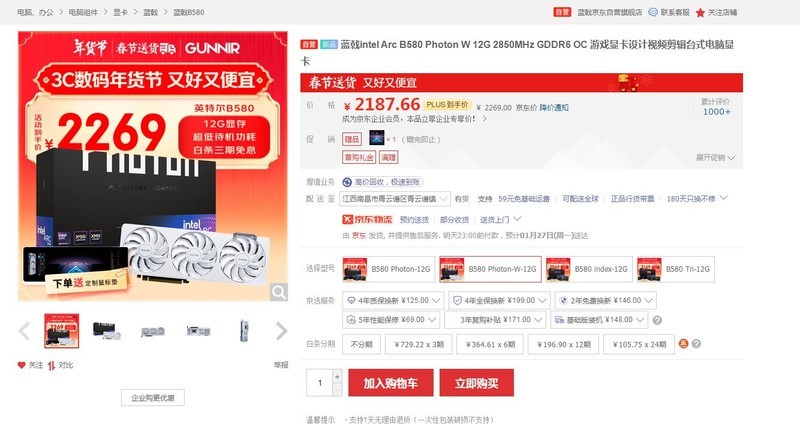Image resolution: width=800 pixels, height=424 pixels.
Task: Increase quantity with the plus stepper
Action: (x=337, y=377)
